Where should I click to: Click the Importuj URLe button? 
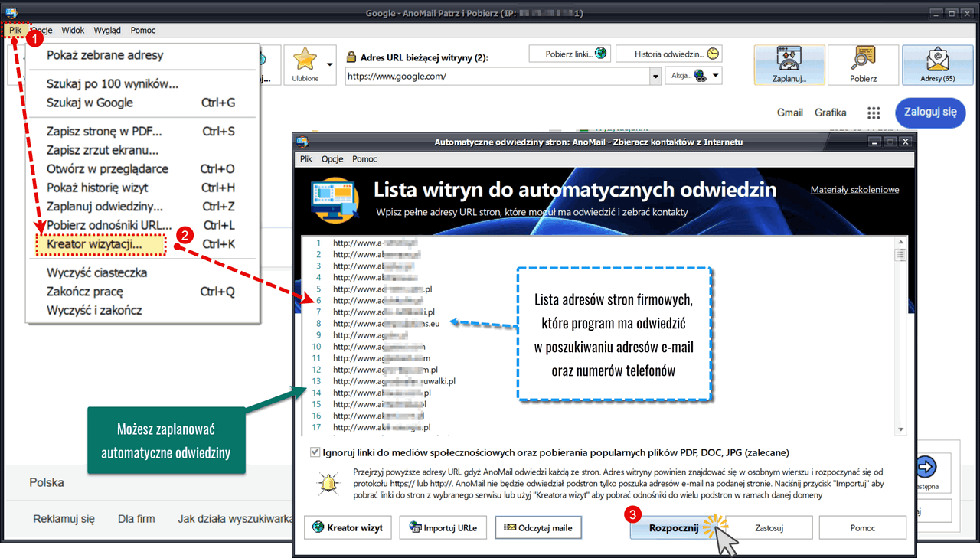tap(443, 527)
